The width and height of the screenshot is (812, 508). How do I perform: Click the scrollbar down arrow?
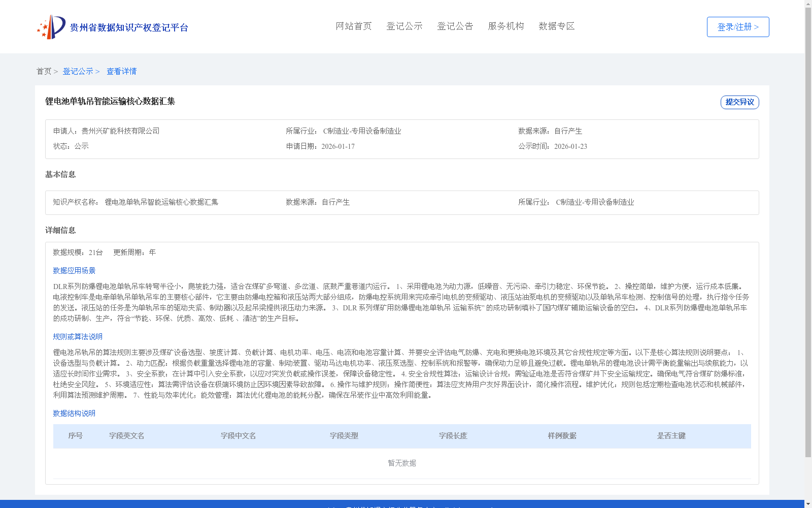(x=808, y=504)
